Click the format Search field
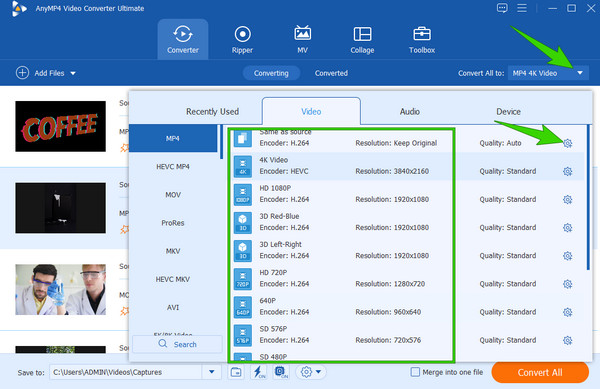The height and width of the screenshot is (389, 600). pos(177,344)
